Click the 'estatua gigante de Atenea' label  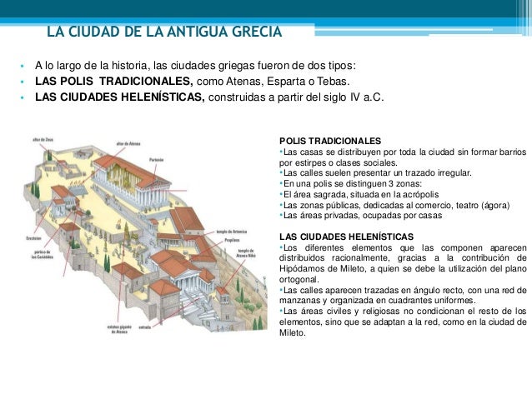click(x=118, y=329)
